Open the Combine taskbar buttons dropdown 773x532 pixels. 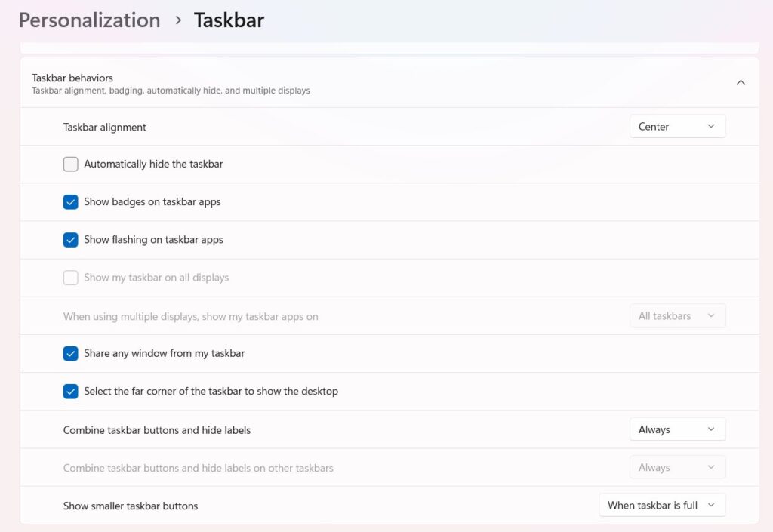click(676, 429)
